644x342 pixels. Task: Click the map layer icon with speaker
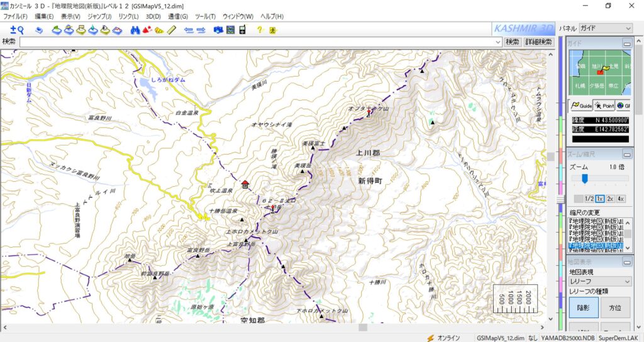[x=105, y=30]
